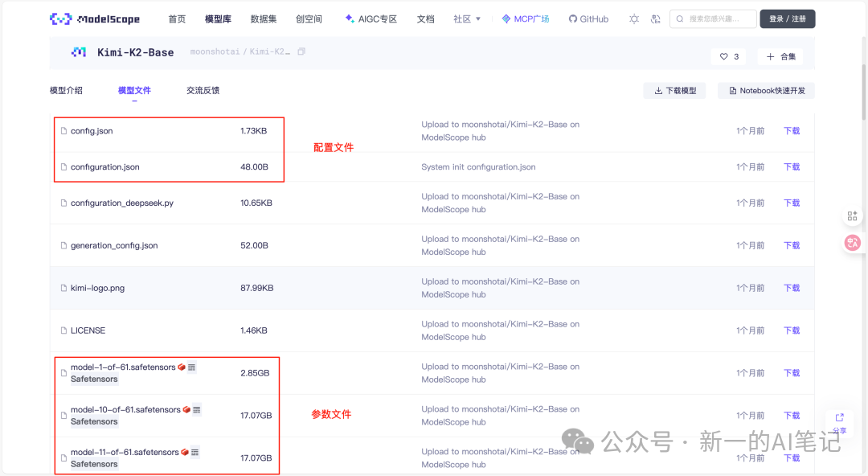Viewport: 868px width, 476px height.
Task: Click the GitHub octocat icon
Action: tap(573, 18)
